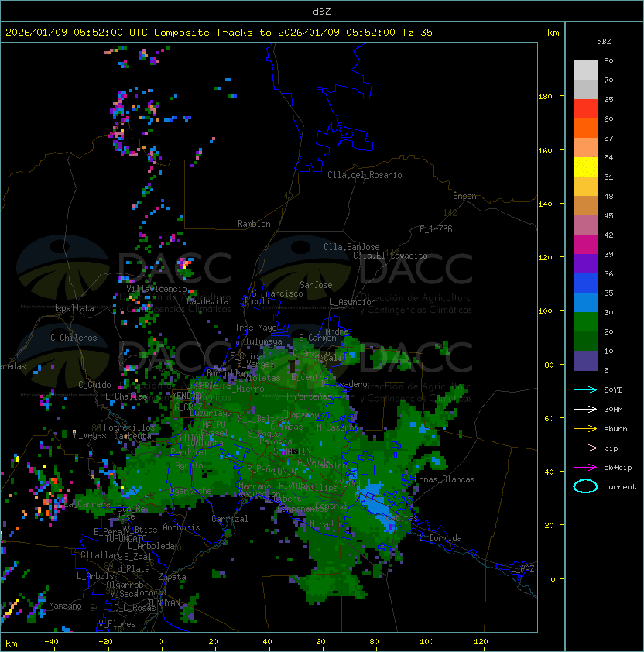Click the bip pink arrow legend icon
This screenshot has width=644, height=652.
(585, 448)
